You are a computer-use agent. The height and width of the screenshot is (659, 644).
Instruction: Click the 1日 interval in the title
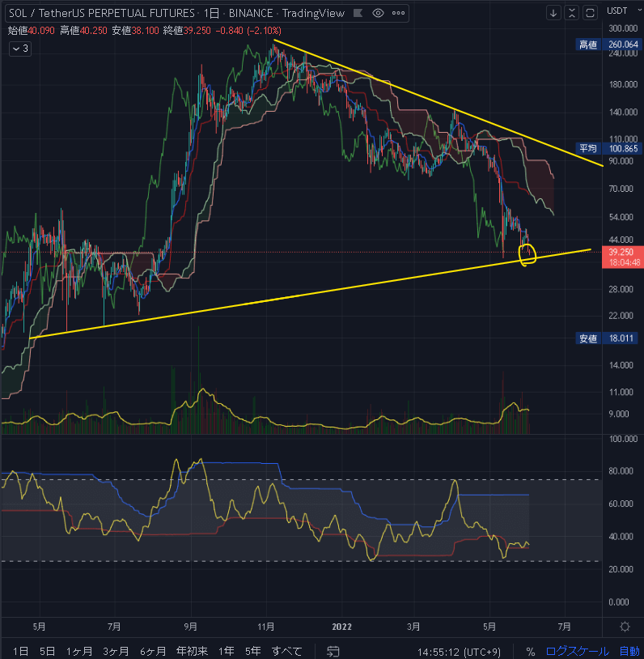(x=211, y=14)
